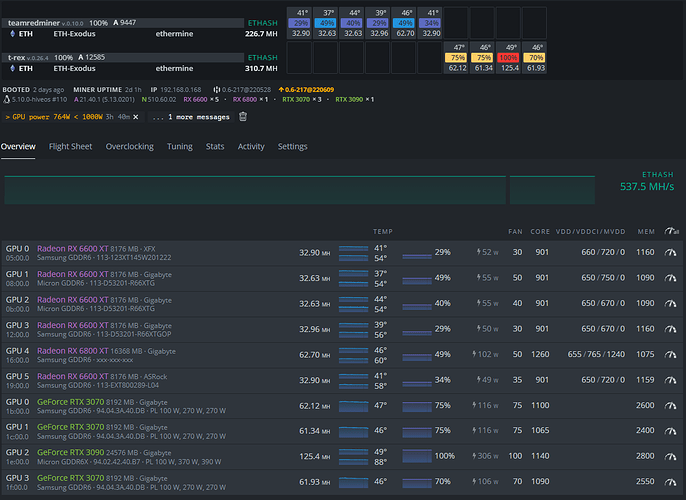
Task: Click the 226.7 MH teamredminer hashrate
Action: coord(261,34)
